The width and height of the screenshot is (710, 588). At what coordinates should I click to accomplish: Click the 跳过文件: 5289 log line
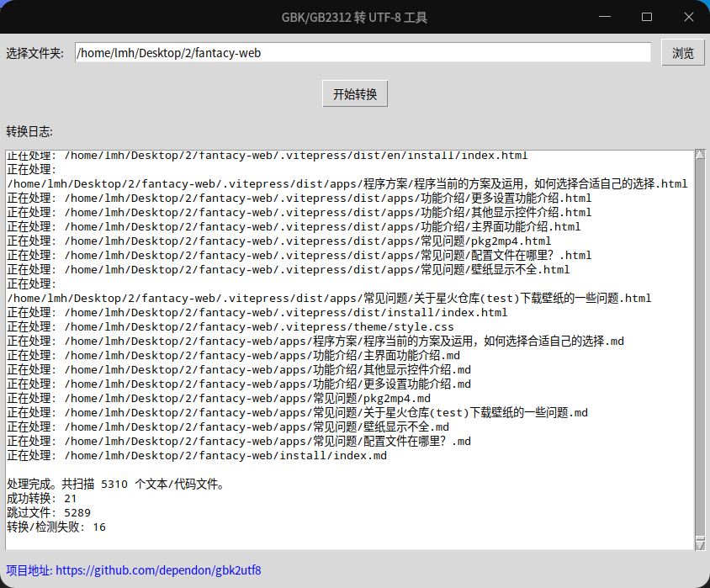click(48, 512)
